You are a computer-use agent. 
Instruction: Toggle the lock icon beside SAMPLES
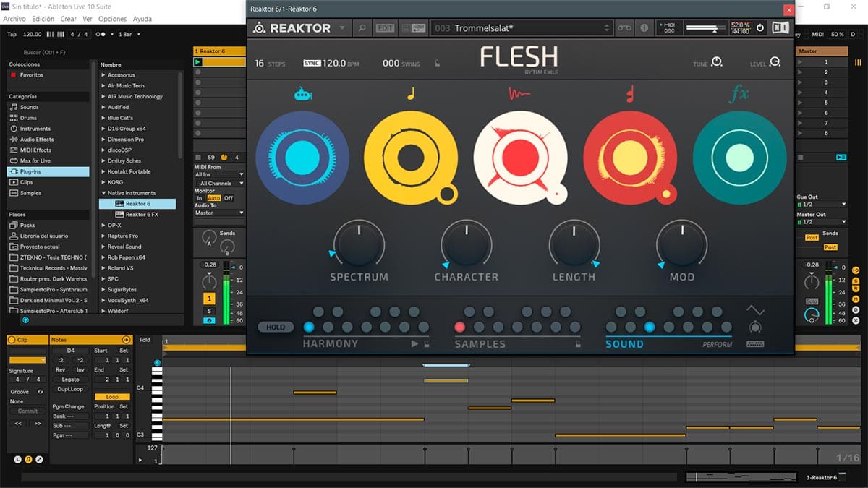[x=577, y=345]
